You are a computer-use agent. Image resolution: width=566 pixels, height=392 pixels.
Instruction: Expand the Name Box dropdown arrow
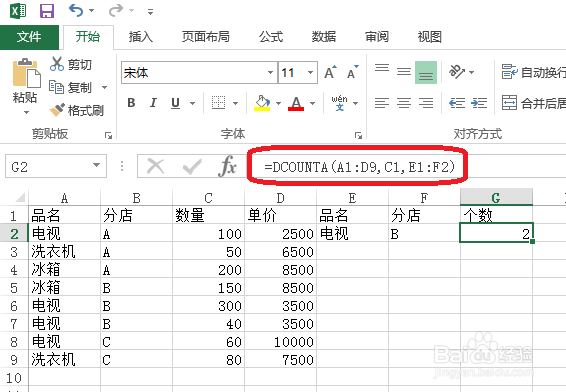click(x=96, y=166)
